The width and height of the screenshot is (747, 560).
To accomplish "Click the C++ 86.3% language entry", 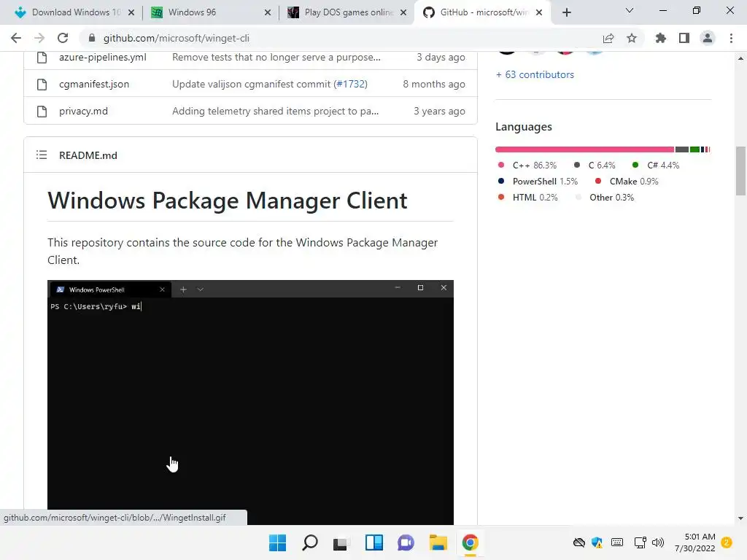I will point(527,166).
